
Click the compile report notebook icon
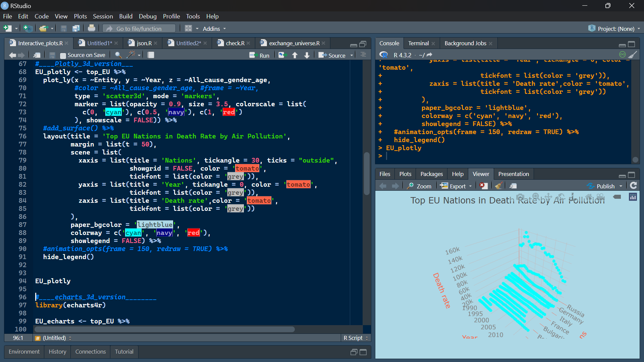(151, 55)
